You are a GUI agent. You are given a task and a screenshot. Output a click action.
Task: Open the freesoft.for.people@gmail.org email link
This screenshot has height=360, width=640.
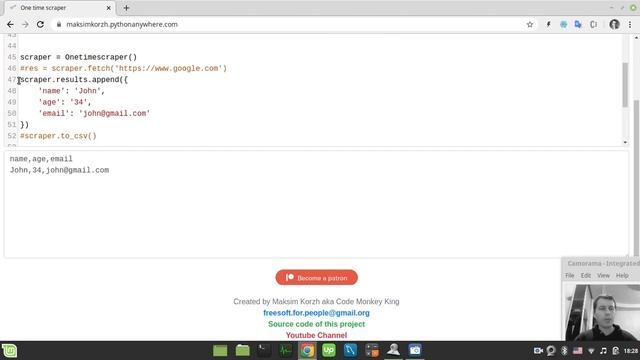coord(316,313)
